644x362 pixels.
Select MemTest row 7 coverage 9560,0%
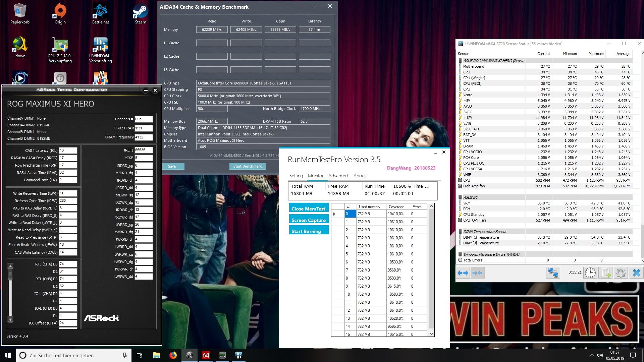pyautogui.click(x=379, y=270)
